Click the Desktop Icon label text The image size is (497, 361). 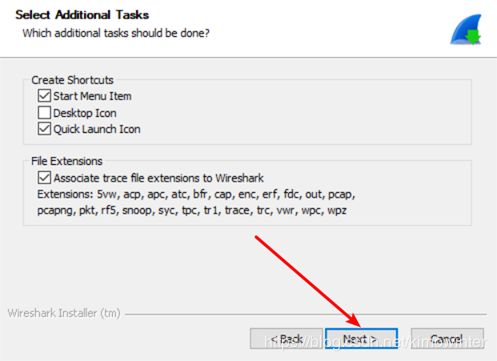point(85,113)
